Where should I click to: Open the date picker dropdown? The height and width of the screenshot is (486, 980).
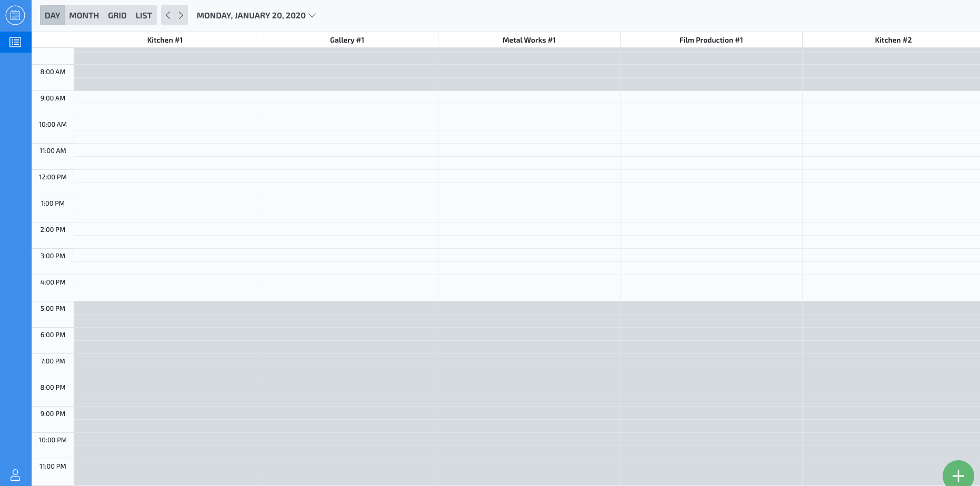click(x=312, y=16)
